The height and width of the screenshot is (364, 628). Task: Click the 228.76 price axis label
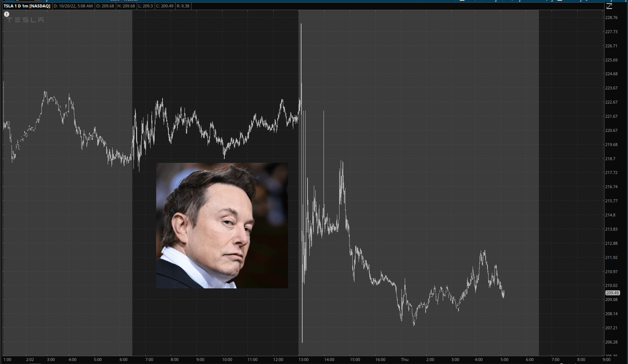point(611,18)
